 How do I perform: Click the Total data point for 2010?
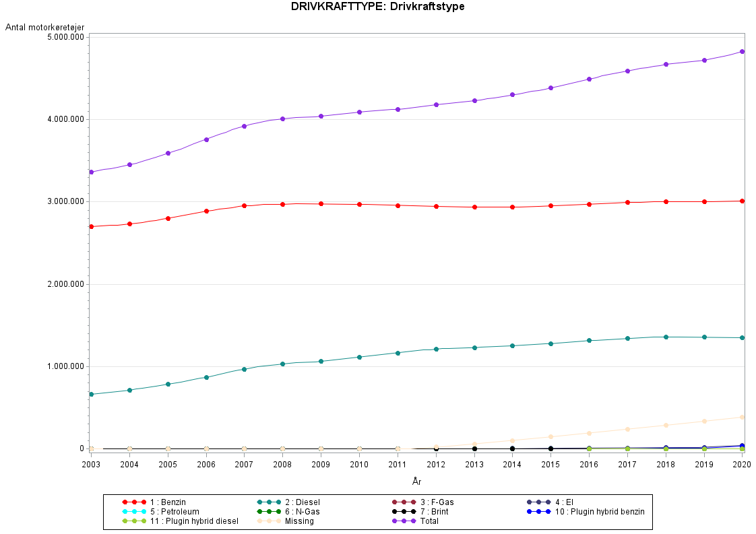click(x=359, y=112)
